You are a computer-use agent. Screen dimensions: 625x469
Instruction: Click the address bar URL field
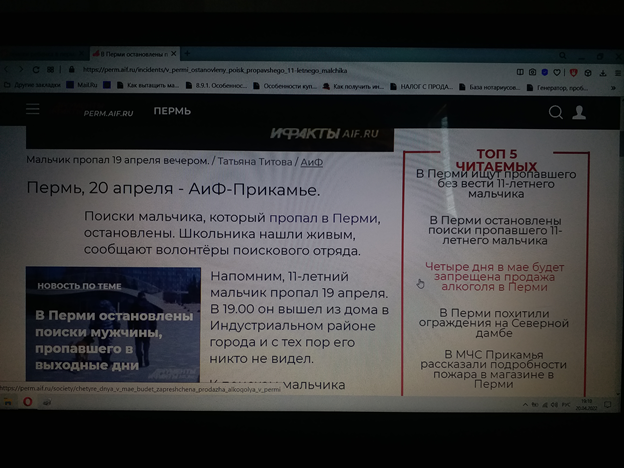coord(215,71)
